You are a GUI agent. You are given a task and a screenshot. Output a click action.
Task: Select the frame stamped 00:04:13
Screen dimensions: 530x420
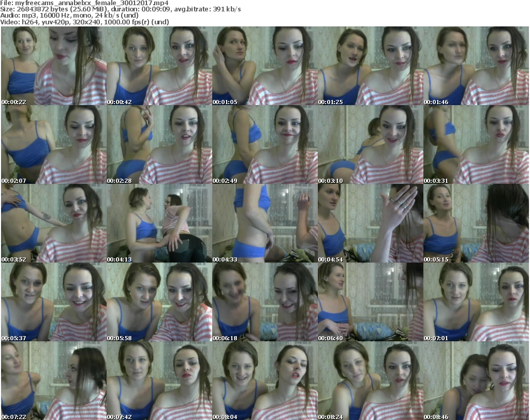159,223
